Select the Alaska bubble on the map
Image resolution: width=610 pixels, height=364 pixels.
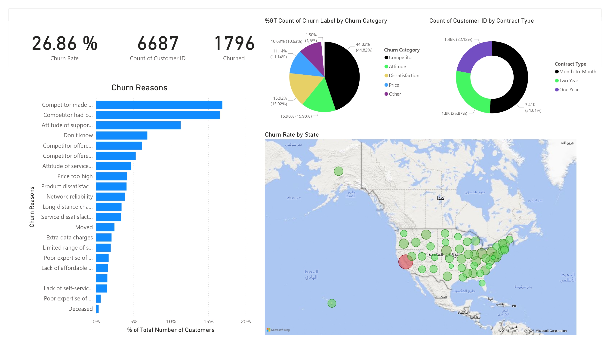pos(338,171)
